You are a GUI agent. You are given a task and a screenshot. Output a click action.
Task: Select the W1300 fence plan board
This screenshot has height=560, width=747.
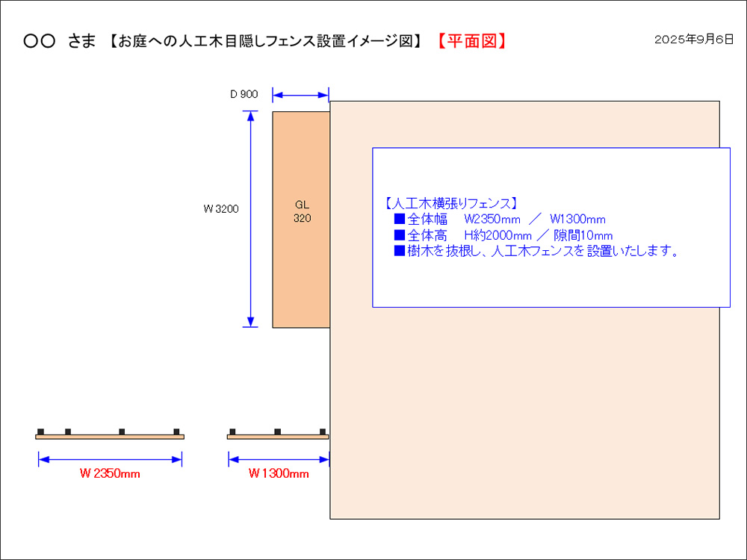[x=278, y=437]
